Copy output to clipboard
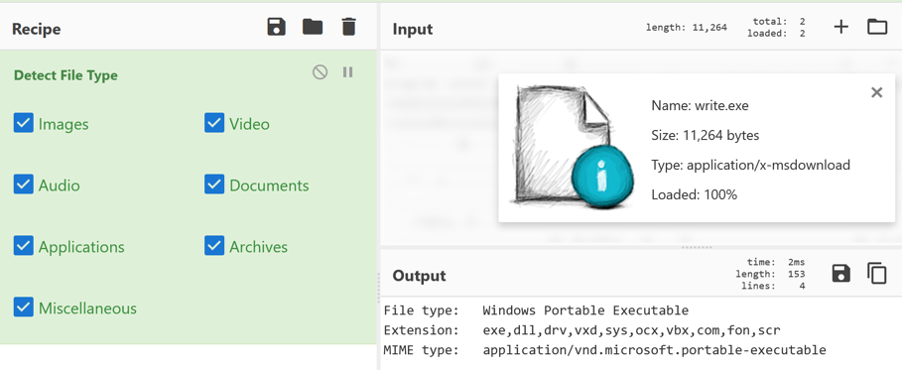This screenshot has height=370, width=902. (x=877, y=273)
